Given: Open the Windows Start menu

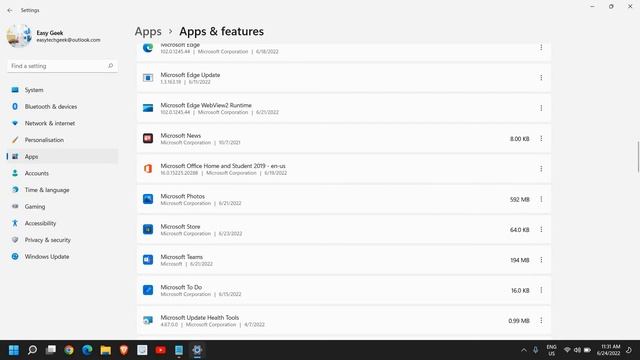Looking at the screenshot, I should pos(14,350).
